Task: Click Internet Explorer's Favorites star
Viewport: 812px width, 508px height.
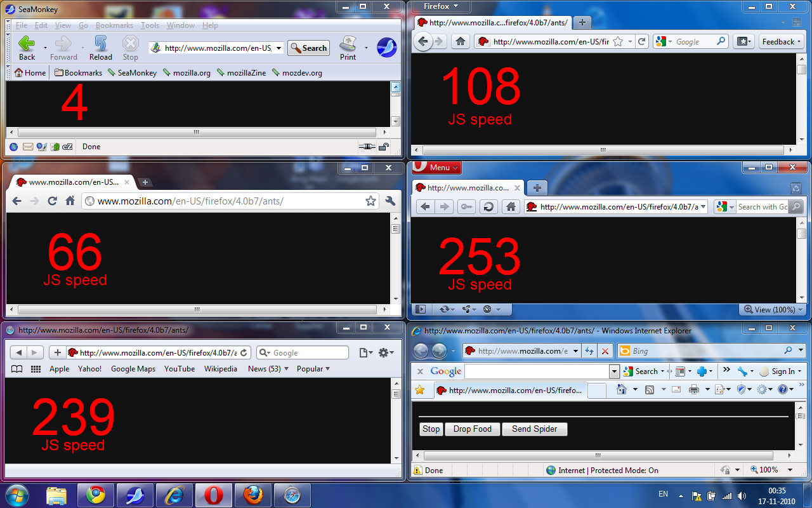Action: point(418,389)
